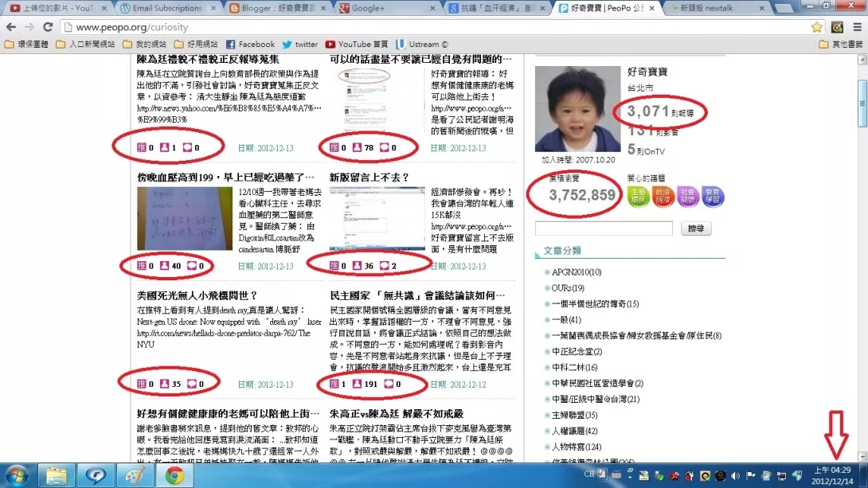Switch to the Blogger tab
The width and height of the screenshot is (868, 488).
click(279, 8)
